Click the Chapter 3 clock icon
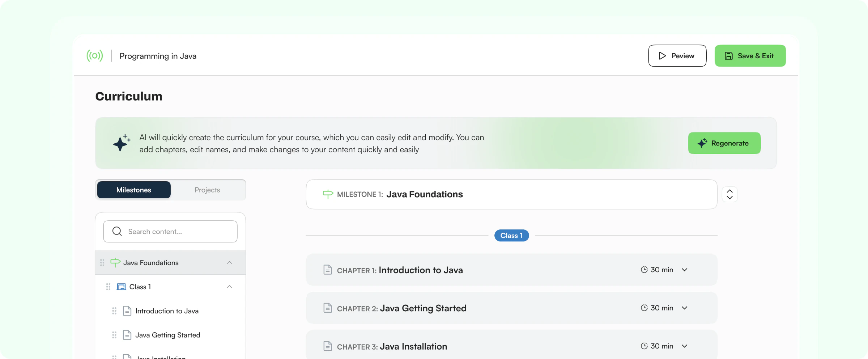Viewport: 868px width, 359px height. click(x=644, y=346)
